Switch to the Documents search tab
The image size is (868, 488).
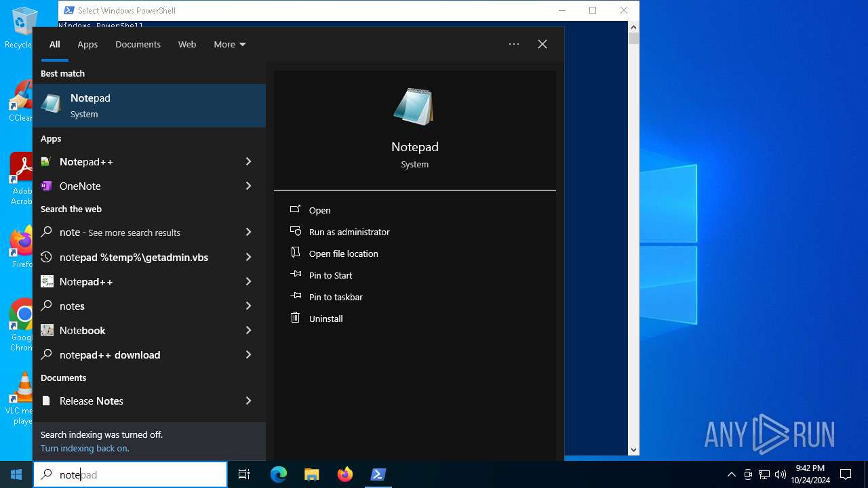click(138, 44)
